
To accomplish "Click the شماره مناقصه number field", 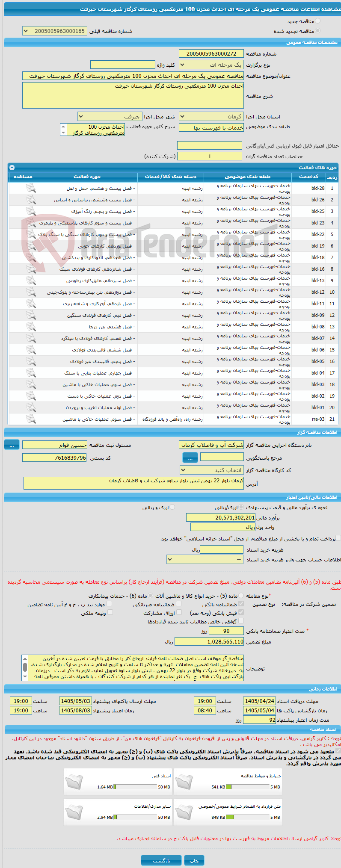I will pos(211,53).
